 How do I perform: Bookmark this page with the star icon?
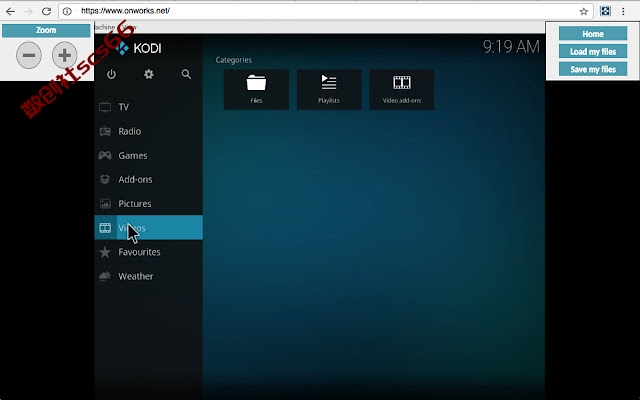point(584,11)
